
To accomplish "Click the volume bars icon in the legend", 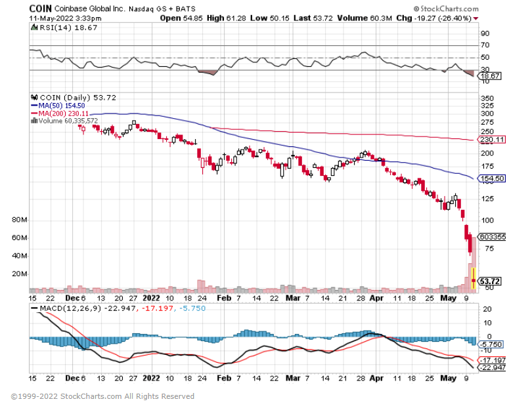I will click(x=34, y=121).
